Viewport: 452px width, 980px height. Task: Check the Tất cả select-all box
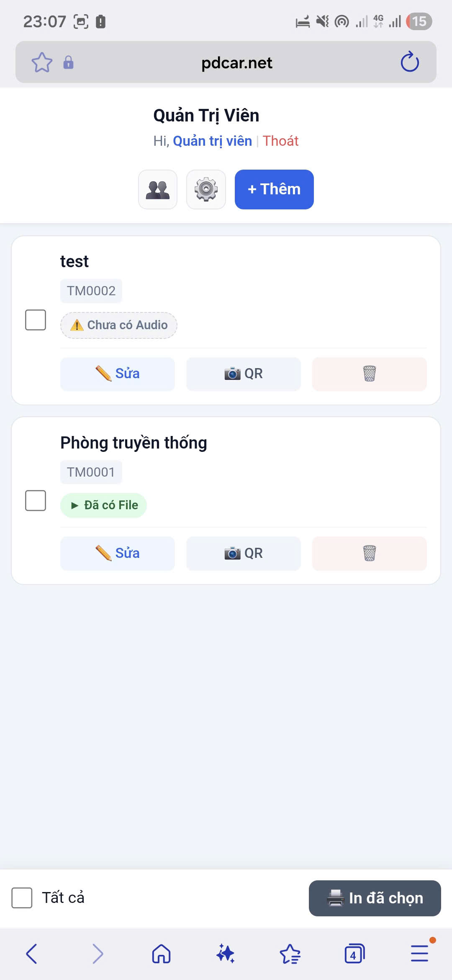(x=22, y=898)
